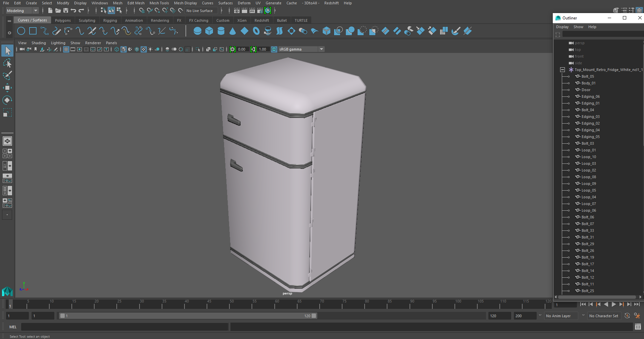Create a new scene file
Image resolution: width=644 pixels, height=339 pixels.
coord(50,11)
